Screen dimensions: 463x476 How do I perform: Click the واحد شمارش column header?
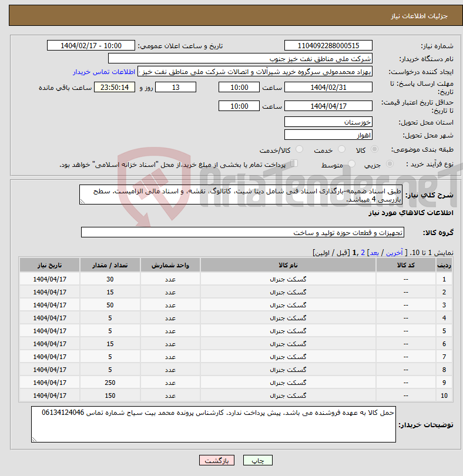170,265
